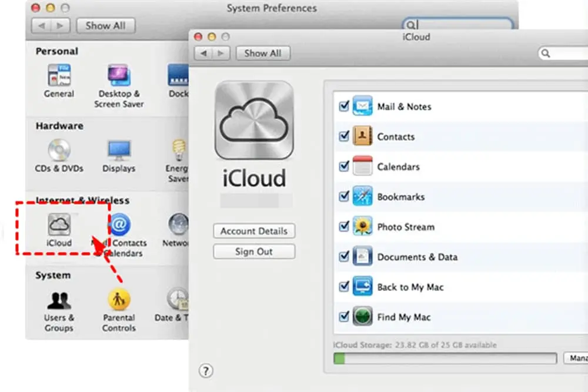Click the help question mark button
The width and height of the screenshot is (588, 392).
[x=206, y=371]
